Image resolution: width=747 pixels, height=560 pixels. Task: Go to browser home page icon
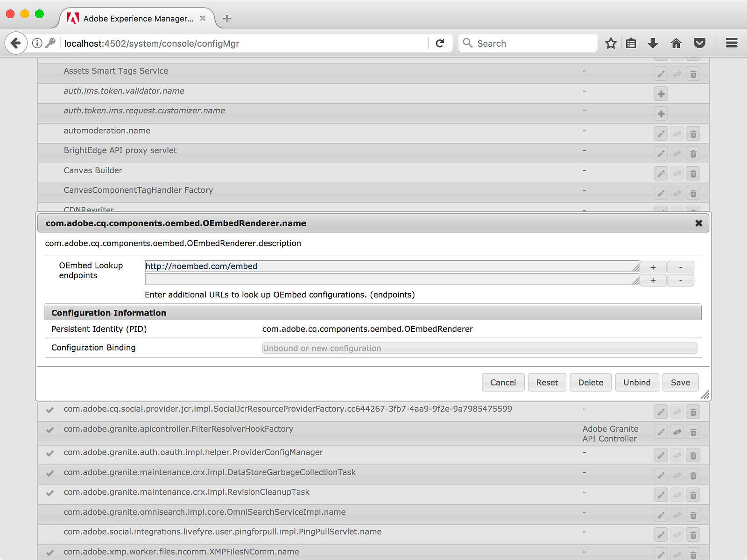(x=676, y=43)
